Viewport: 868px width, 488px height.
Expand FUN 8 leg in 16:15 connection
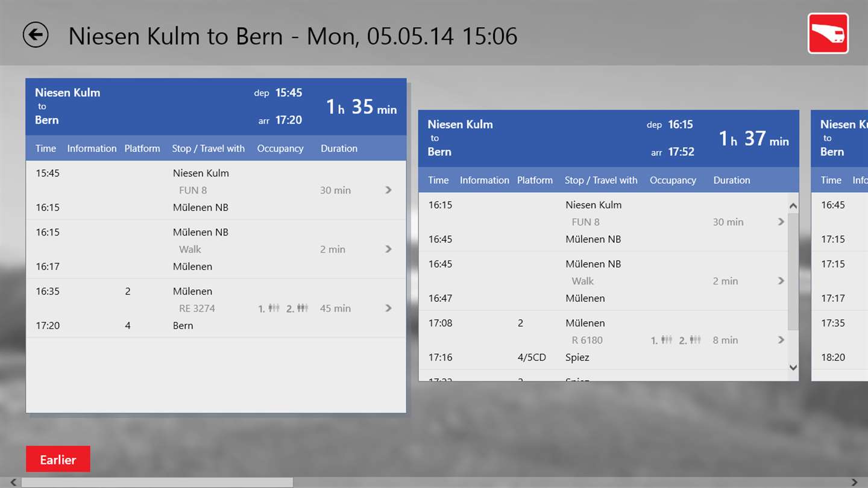(x=781, y=222)
